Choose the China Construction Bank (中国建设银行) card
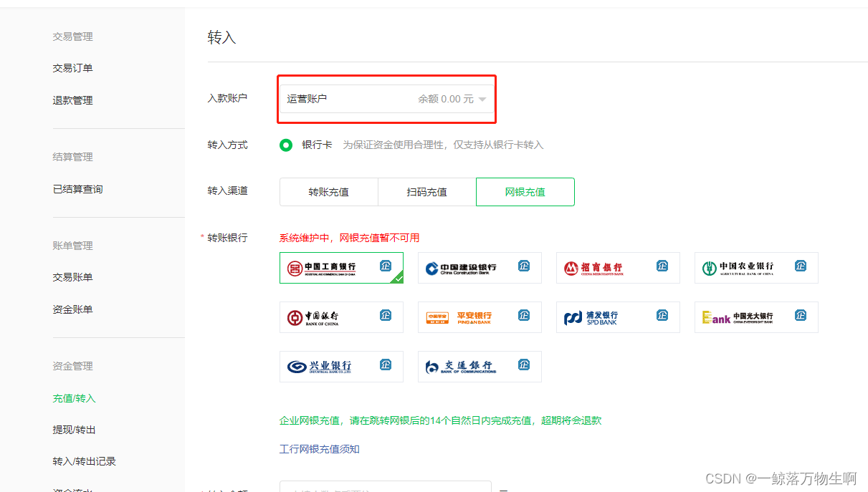Viewport: 868px width, 492px height. [480, 268]
